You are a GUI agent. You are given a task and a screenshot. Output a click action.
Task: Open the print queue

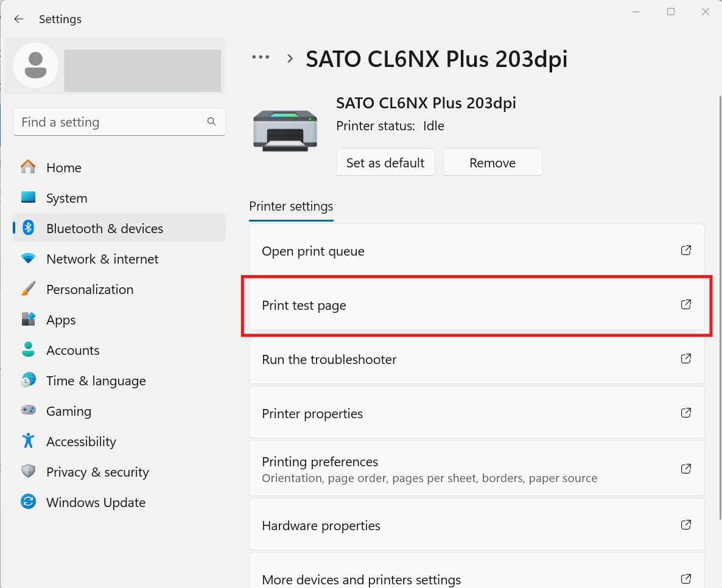477,251
